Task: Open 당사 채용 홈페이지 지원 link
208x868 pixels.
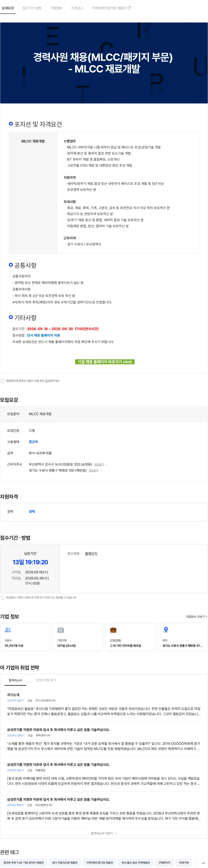Action: coord(44,335)
